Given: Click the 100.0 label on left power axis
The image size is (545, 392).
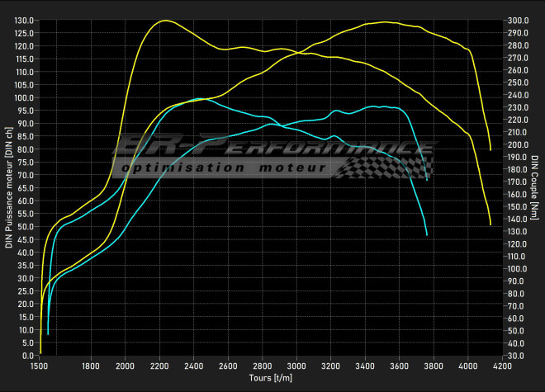Looking at the screenshot, I should (24, 98).
